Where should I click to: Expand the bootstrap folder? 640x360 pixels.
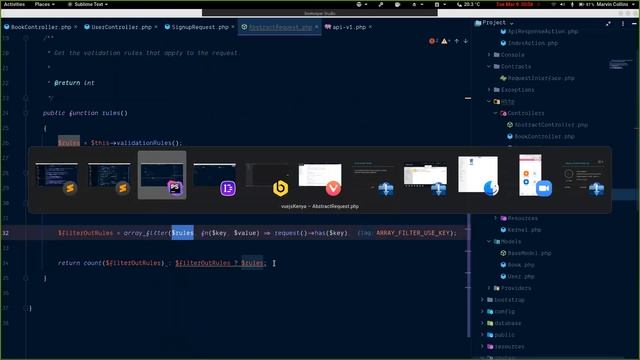(482, 300)
